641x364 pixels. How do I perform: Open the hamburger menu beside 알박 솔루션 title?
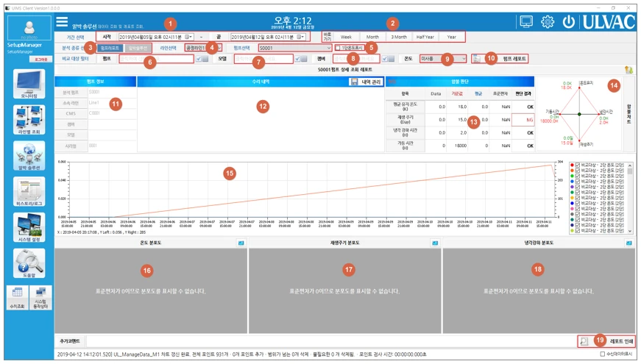click(x=62, y=21)
